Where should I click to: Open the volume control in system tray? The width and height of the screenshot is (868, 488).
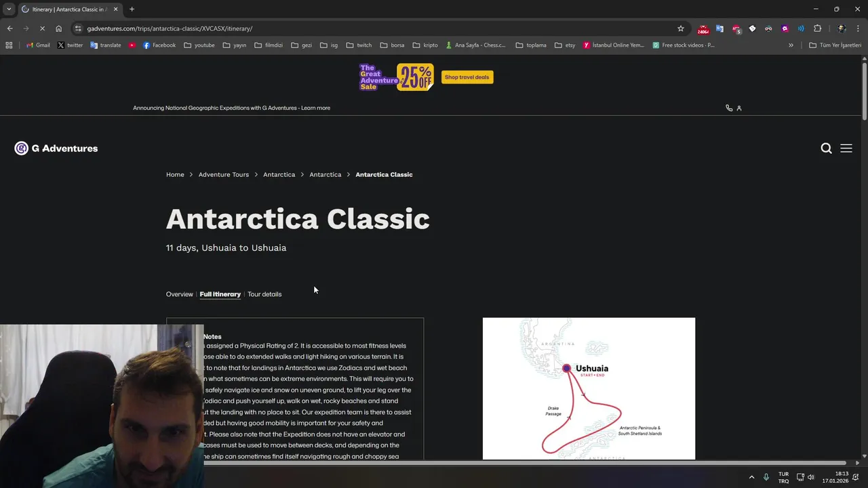810,477
